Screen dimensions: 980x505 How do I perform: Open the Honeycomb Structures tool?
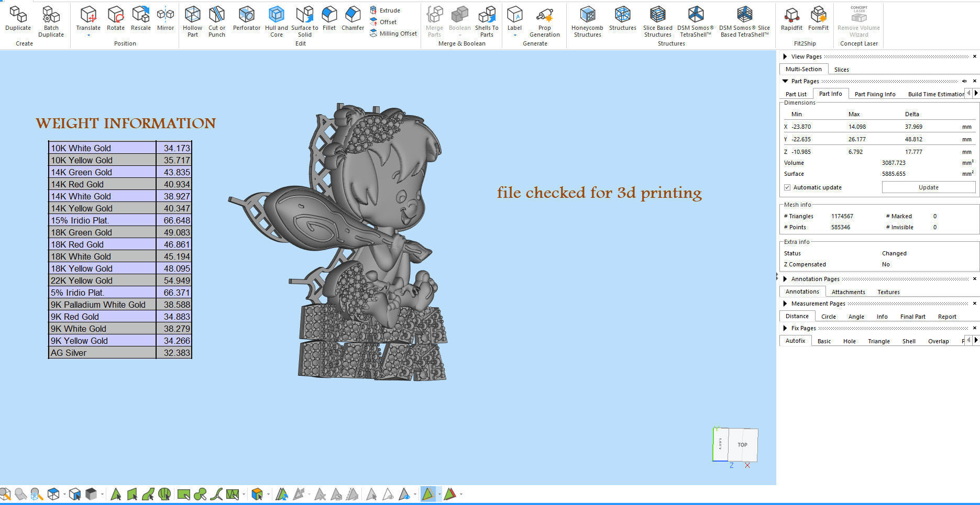587,21
